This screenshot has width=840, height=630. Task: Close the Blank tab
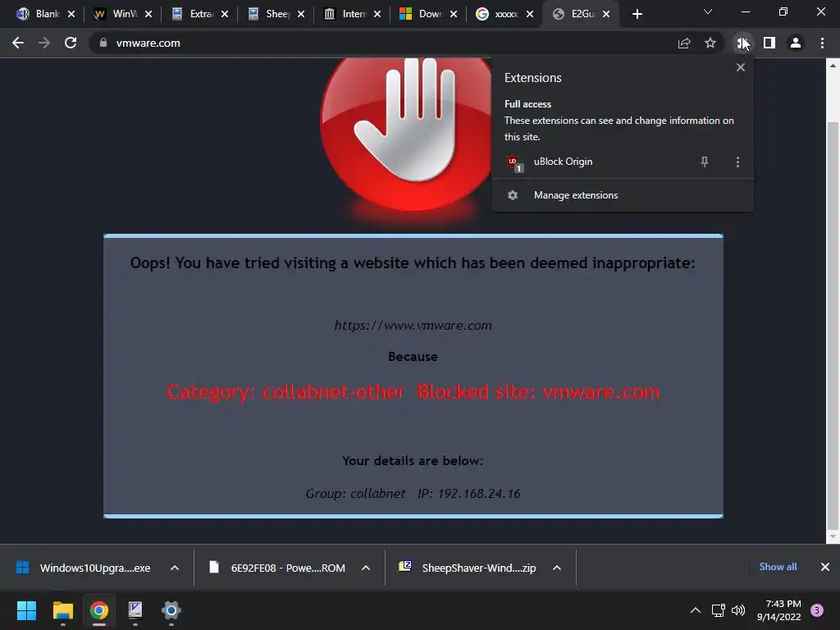tap(71, 14)
